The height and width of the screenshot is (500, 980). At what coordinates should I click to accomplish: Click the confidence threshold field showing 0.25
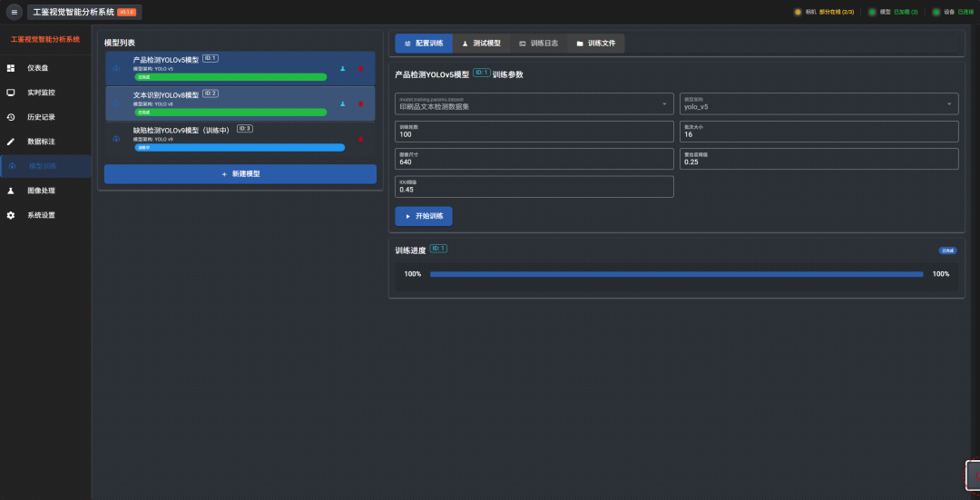click(818, 159)
